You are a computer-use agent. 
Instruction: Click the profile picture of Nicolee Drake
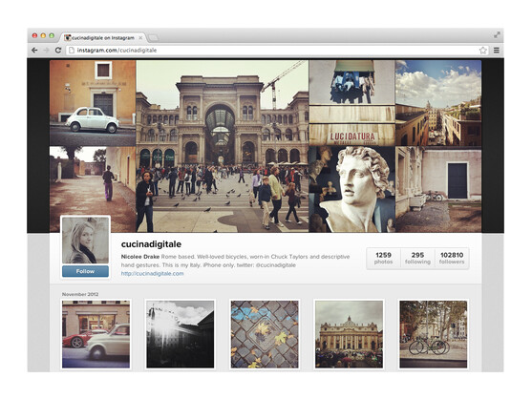pos(86,241)
